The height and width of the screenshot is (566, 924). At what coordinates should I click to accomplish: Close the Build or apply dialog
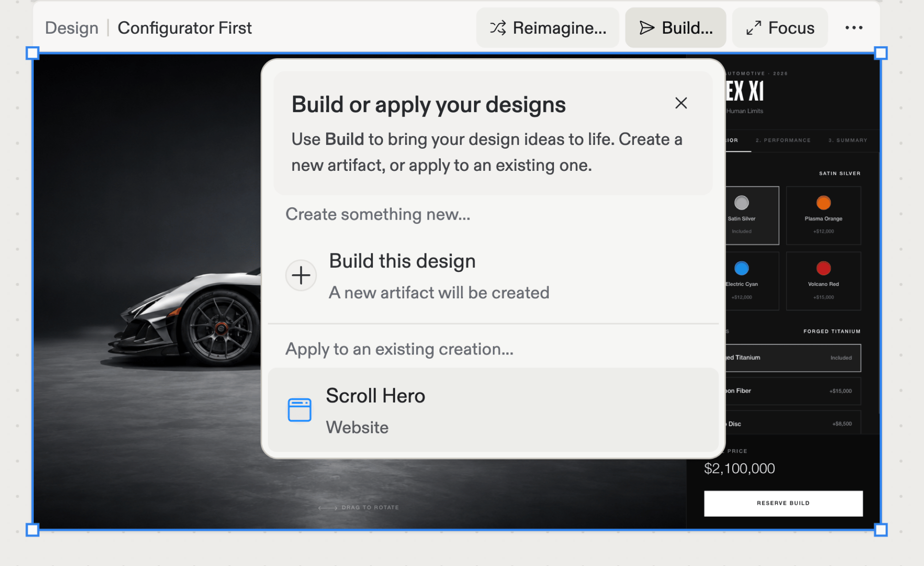pos(681,103)
